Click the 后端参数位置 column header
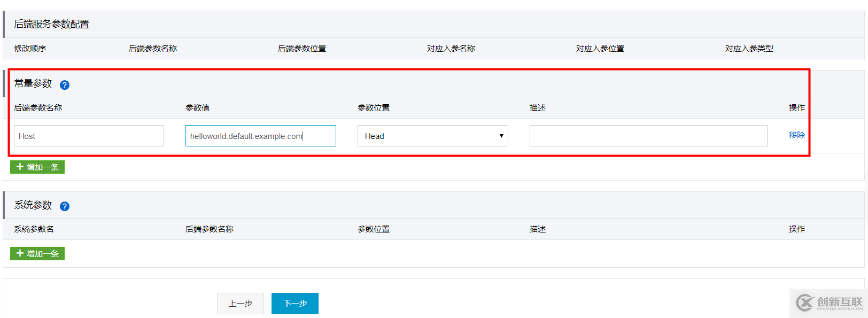This screenshot has width=868, height=318. coord(302,48)
